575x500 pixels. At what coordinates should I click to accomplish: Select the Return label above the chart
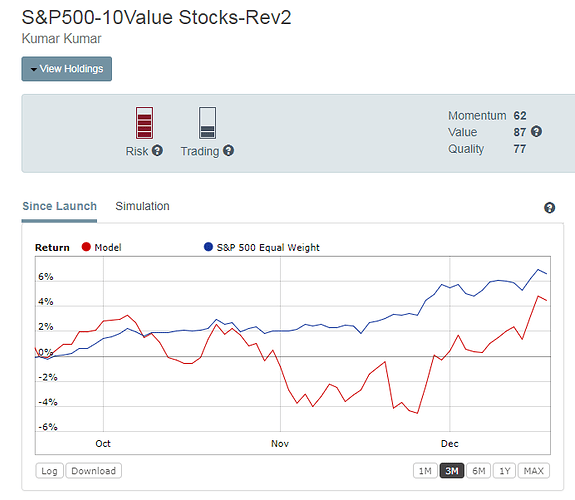pyautogui.click(x=52, y=248)
